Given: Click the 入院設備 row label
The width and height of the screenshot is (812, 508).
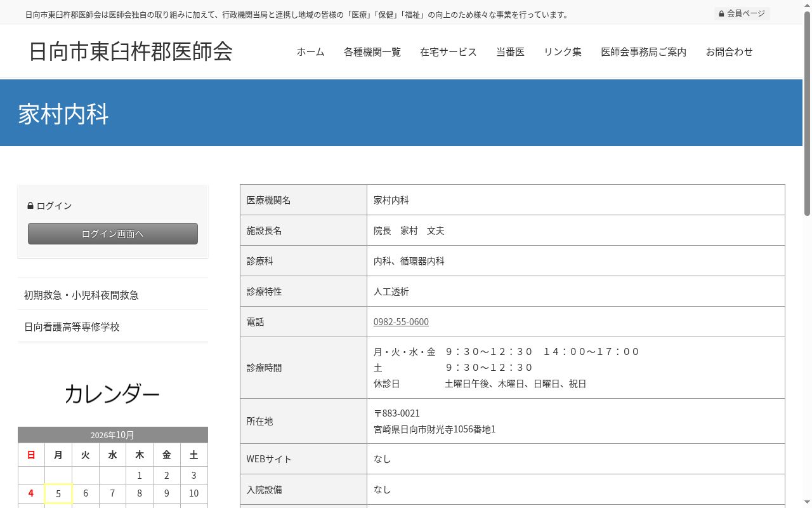Looking at the screenshot, I should click(304, 490).
